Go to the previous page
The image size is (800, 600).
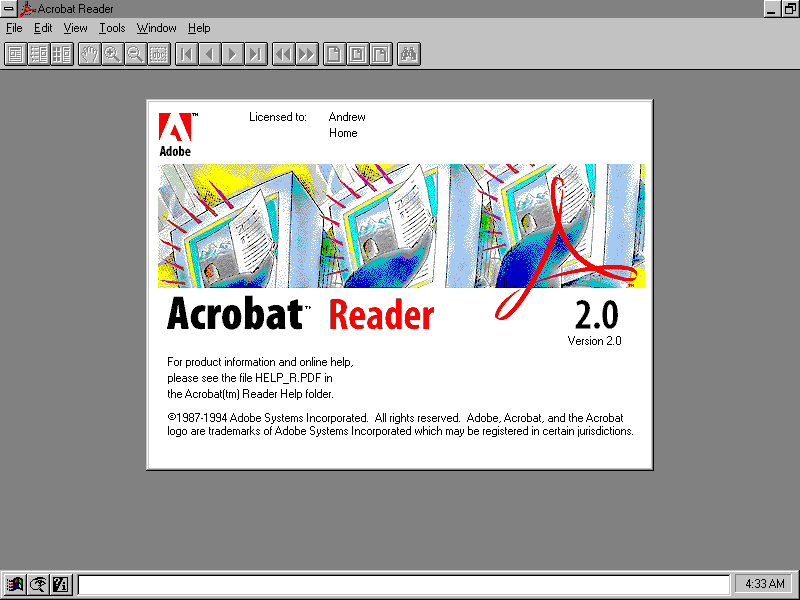point(209,54)
